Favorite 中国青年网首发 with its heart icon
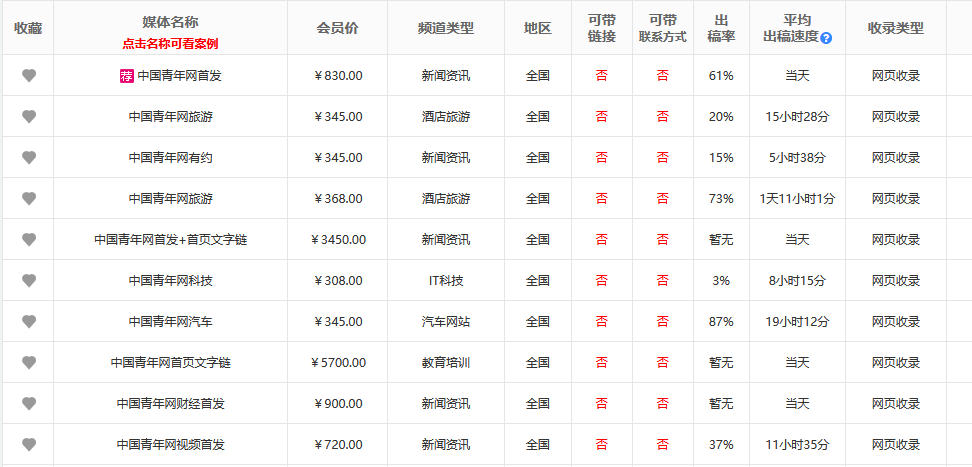The image size is (972, 467). 29,76
